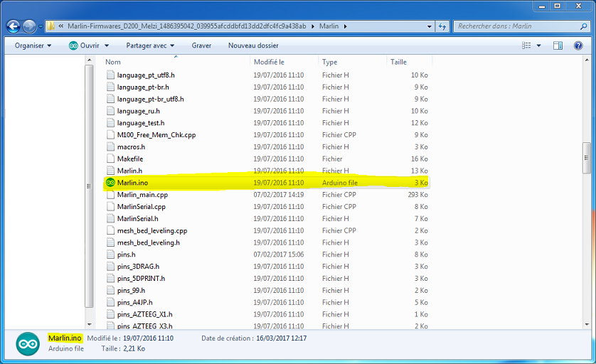
Task: Click 'Nouveau dossier' button
Action: click(253, 45)
